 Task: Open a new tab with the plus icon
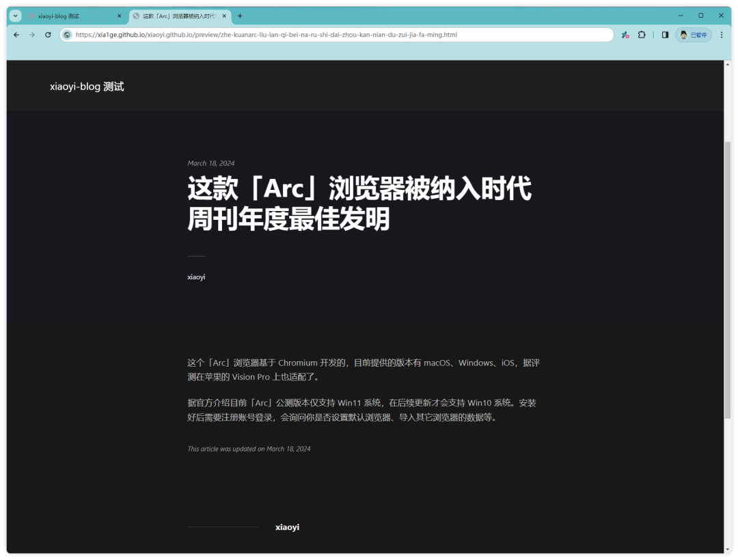[x=240, y=15]
